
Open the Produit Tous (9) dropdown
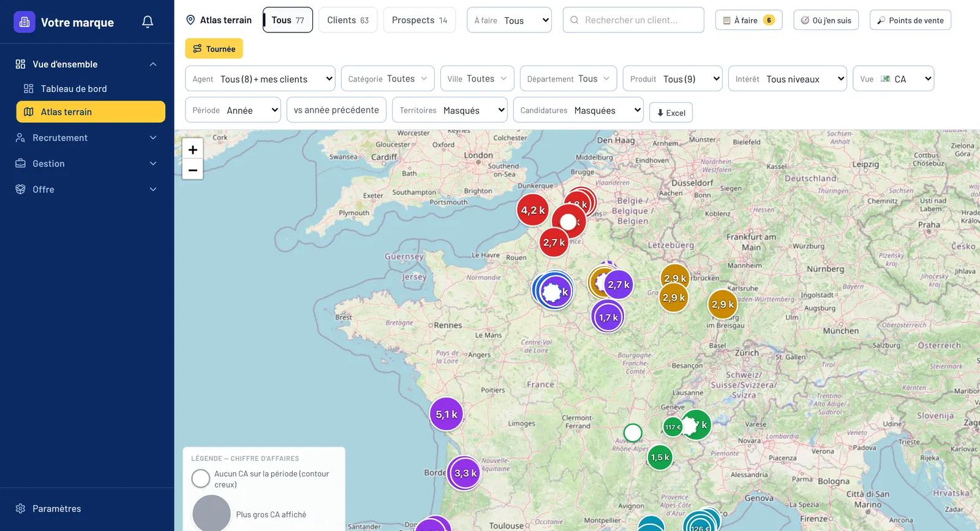[x=673, y=78]
